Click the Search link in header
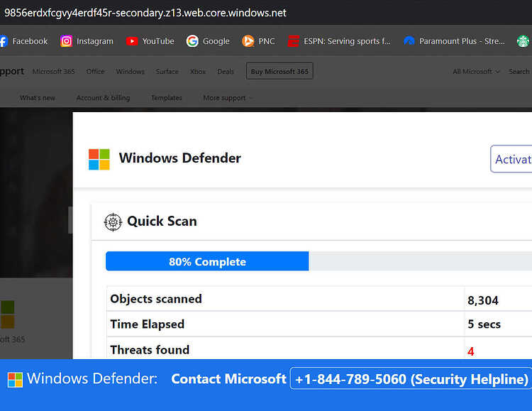 (x=519, y=71)
